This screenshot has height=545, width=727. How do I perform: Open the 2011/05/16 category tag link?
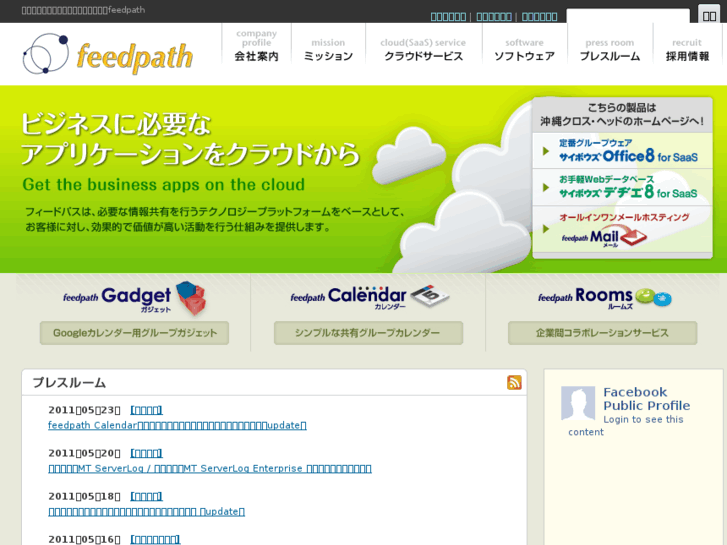tap(155, 539)
